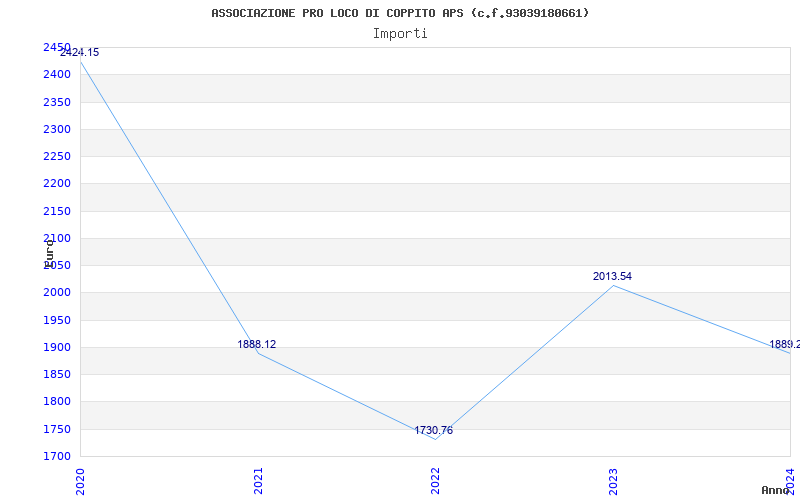Viewport: 800px width, 500px height.
Task: Select the 1730.76 data label
Action: click(x=433, y=431)
